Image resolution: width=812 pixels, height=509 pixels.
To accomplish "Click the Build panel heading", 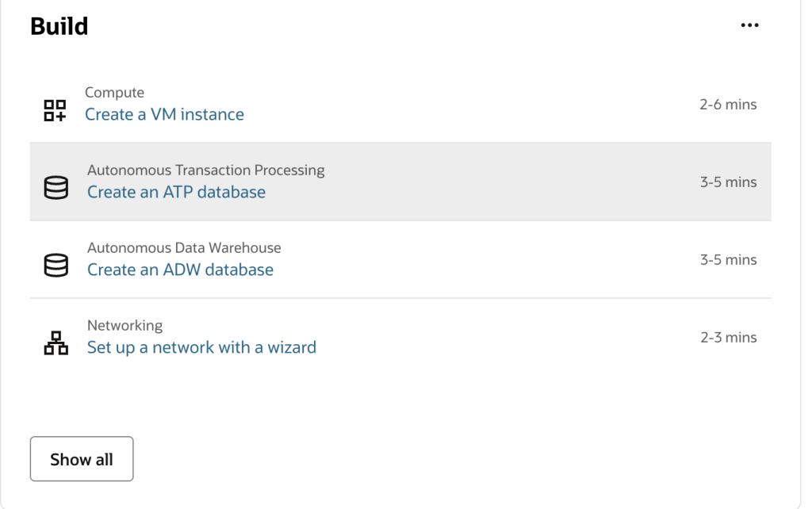I will tap(59, 26).
